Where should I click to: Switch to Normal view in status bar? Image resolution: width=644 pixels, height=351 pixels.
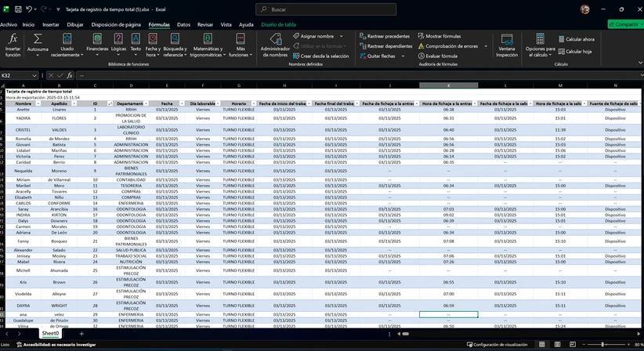click(541, 345)
